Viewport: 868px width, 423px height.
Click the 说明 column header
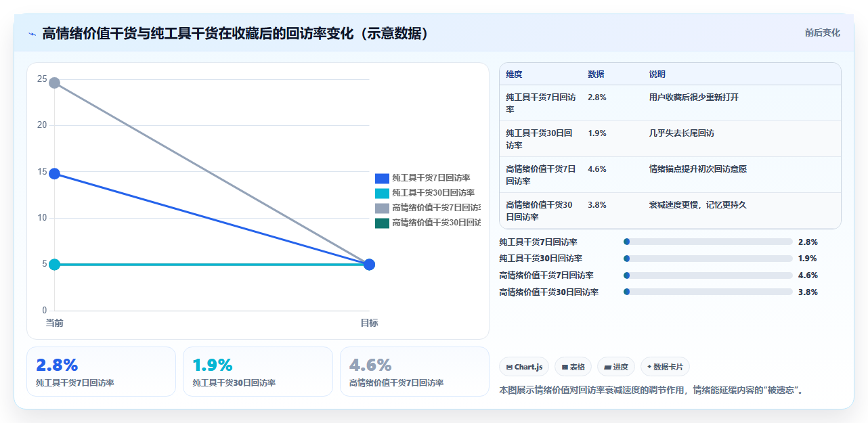(657, 74)
